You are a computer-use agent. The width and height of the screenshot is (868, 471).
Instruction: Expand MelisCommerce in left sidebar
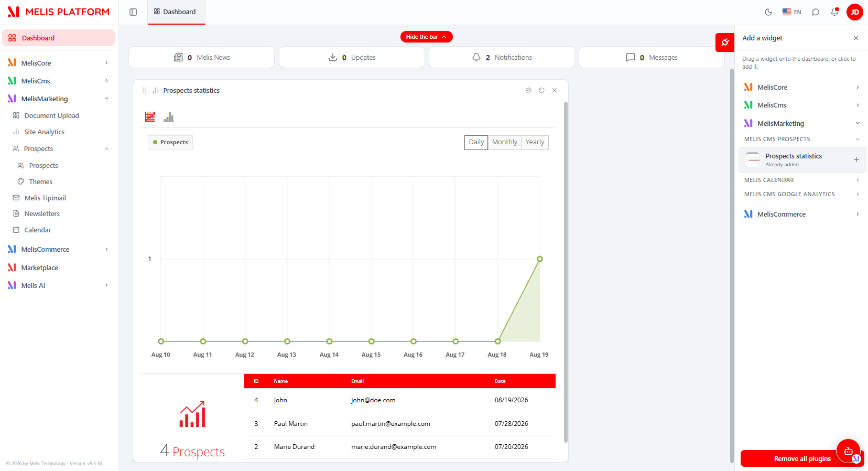click(x=59, y=249)
